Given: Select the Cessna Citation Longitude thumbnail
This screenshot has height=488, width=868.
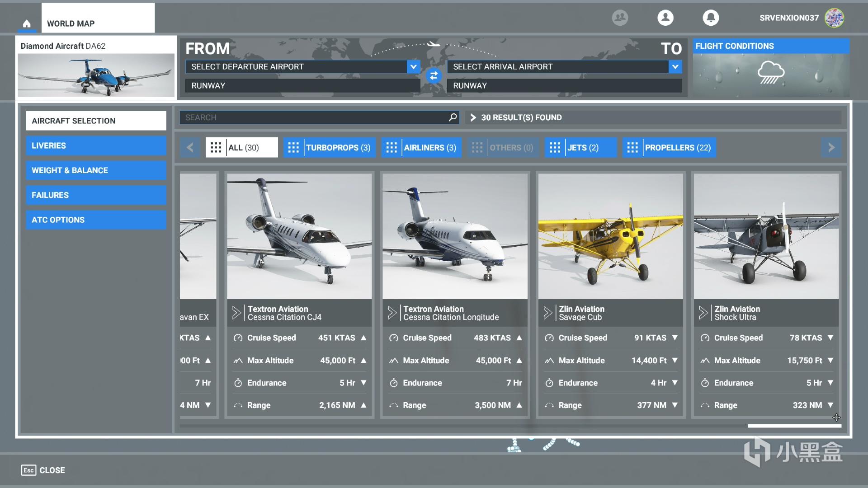Looking at the screenshot, I should tap(455, 236).
